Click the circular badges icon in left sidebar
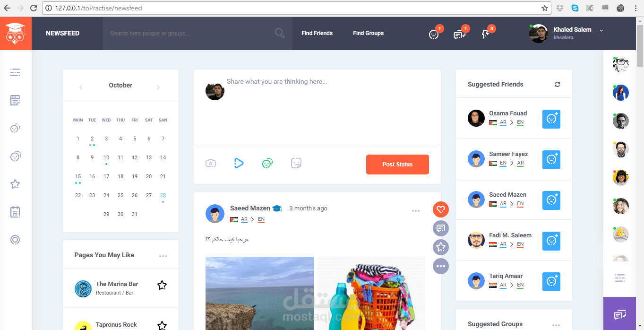Image resolution: width=644 pixels, height=330 pixels. pos(15,240)
